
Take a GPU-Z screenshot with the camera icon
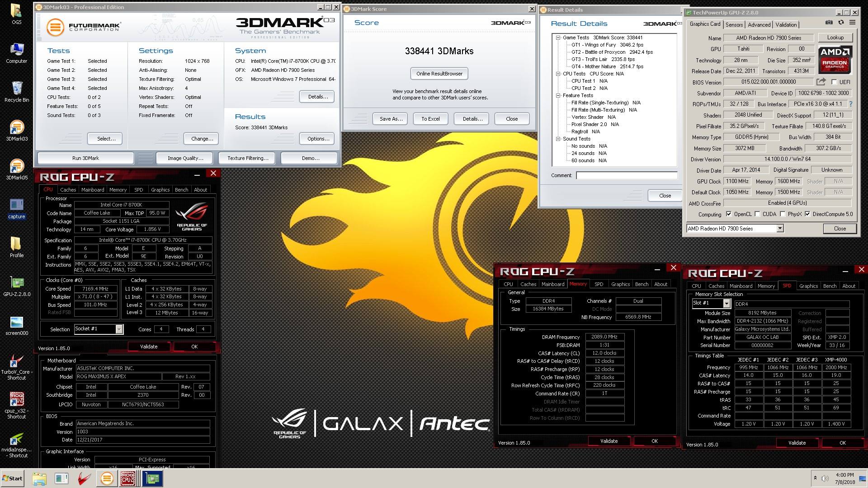point(829,22)
